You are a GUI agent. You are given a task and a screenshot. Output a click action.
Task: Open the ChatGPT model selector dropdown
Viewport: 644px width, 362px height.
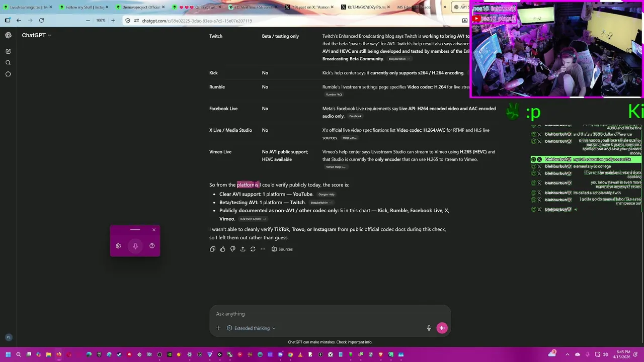pyautogui.click(x=36, y=35)
